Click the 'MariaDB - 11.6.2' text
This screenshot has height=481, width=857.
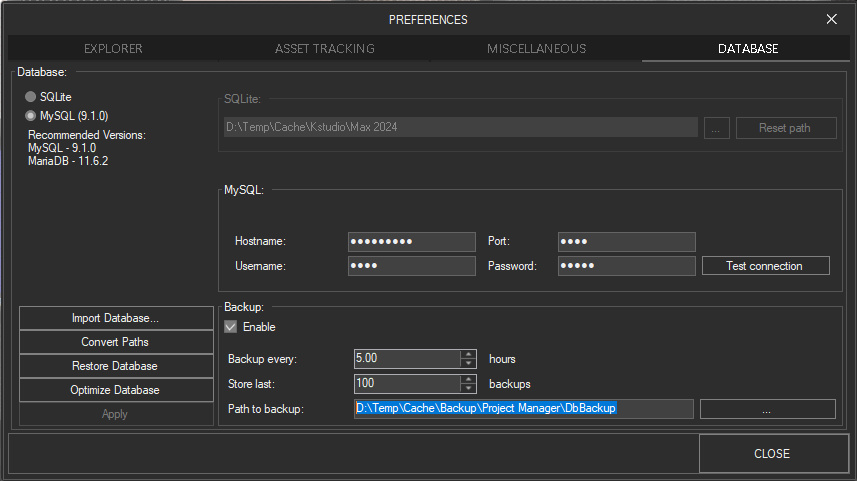(68, 161)
